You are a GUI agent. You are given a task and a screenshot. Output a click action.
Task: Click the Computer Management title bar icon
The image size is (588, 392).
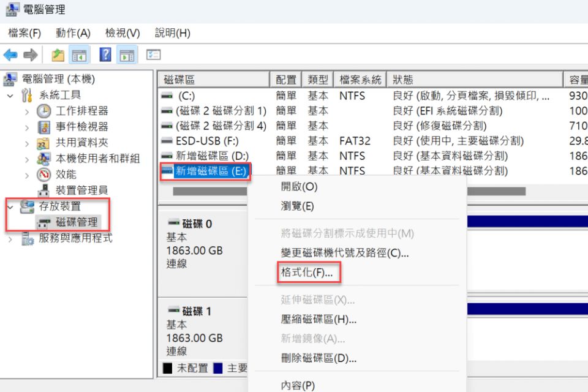[13, 9]
